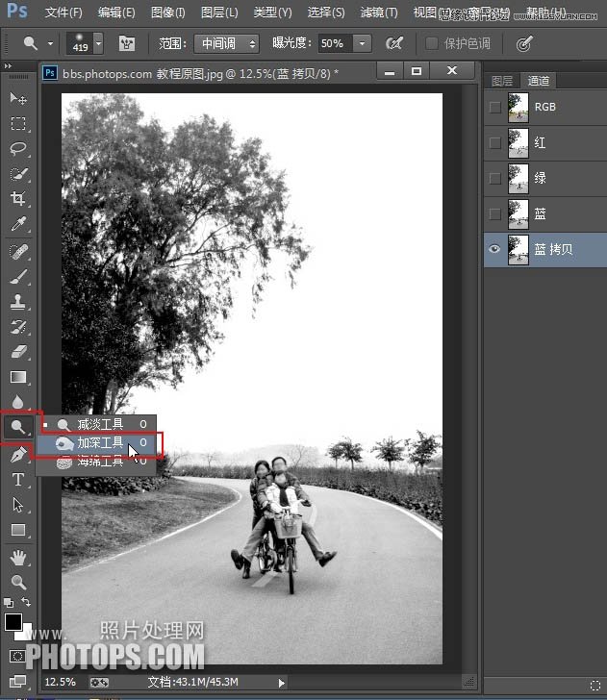The image size is (607, 700).
Task: Open the 图层(L) menu
Action: click(219, 12)
